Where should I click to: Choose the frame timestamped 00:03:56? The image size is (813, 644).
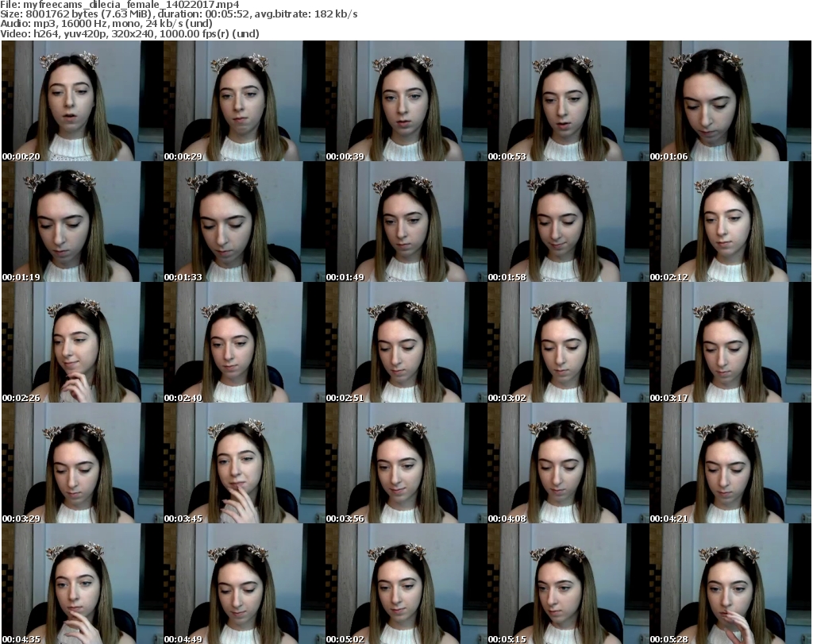pyautogui.click(x=406, y=463)
